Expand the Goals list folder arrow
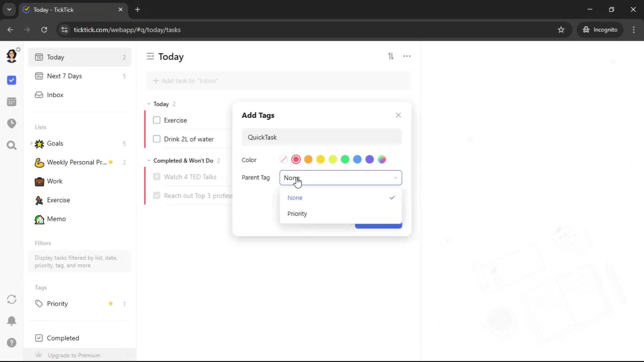The image size is (644, 362). (x=31, y=143)
